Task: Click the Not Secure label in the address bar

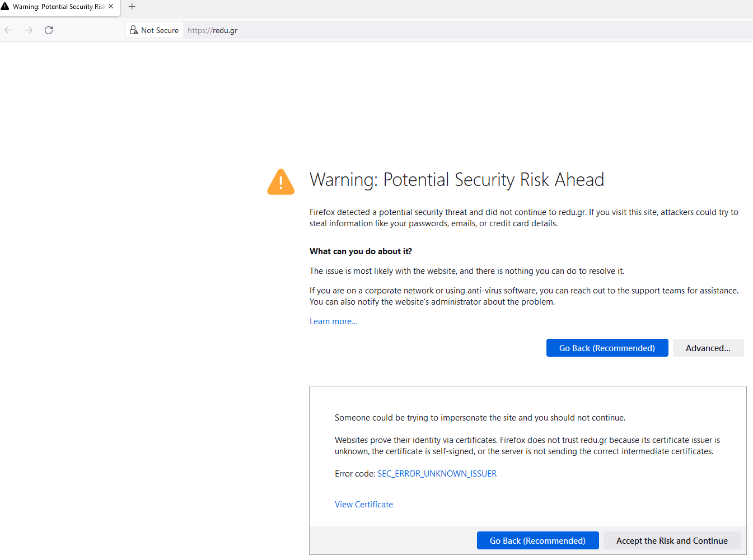Action: coord(160,30)
